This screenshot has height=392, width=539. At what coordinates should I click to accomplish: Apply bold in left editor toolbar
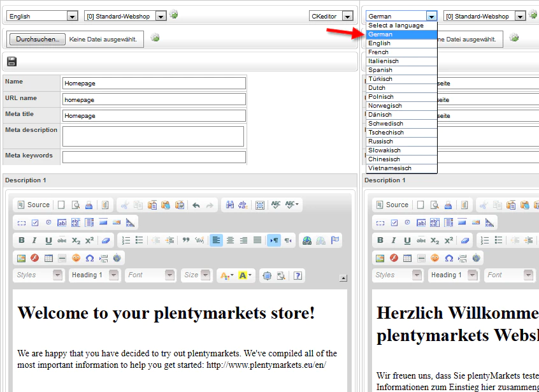[21, 240]
